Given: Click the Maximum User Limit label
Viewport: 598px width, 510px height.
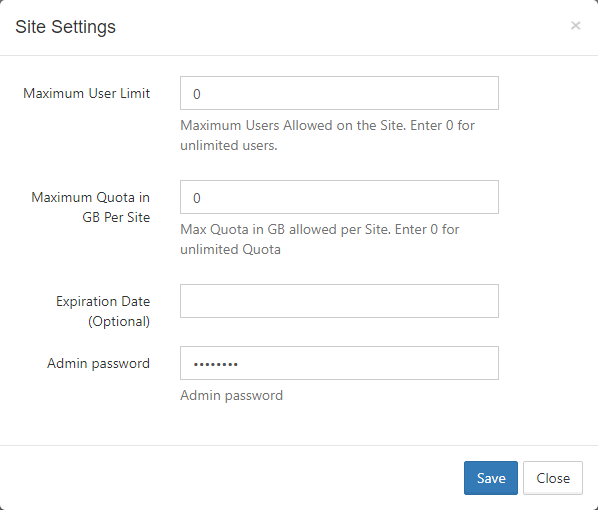Looking at the screenshot, I should point(87,93).
